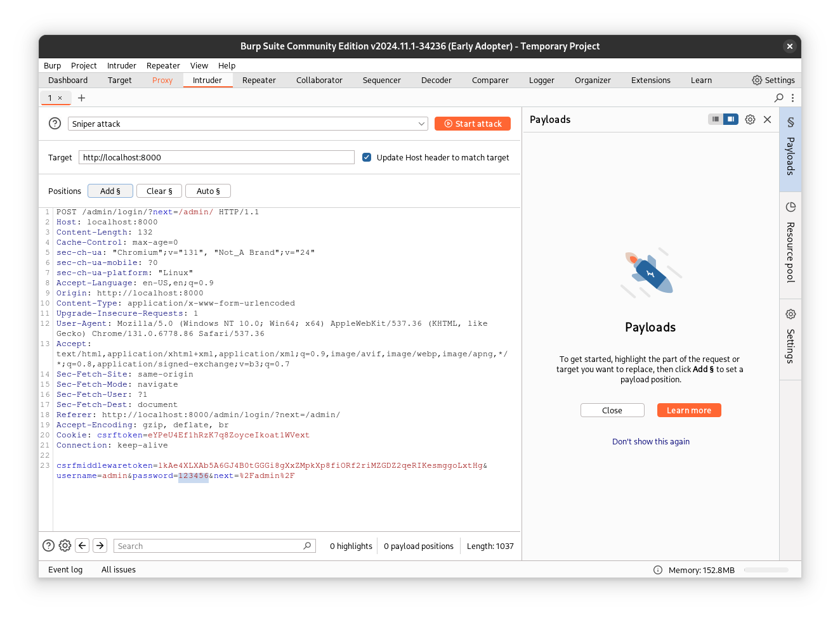The image size is (840, 620).
Task: Open the Repeater menu in the menu bar
Action: click(x=163, y=65)
